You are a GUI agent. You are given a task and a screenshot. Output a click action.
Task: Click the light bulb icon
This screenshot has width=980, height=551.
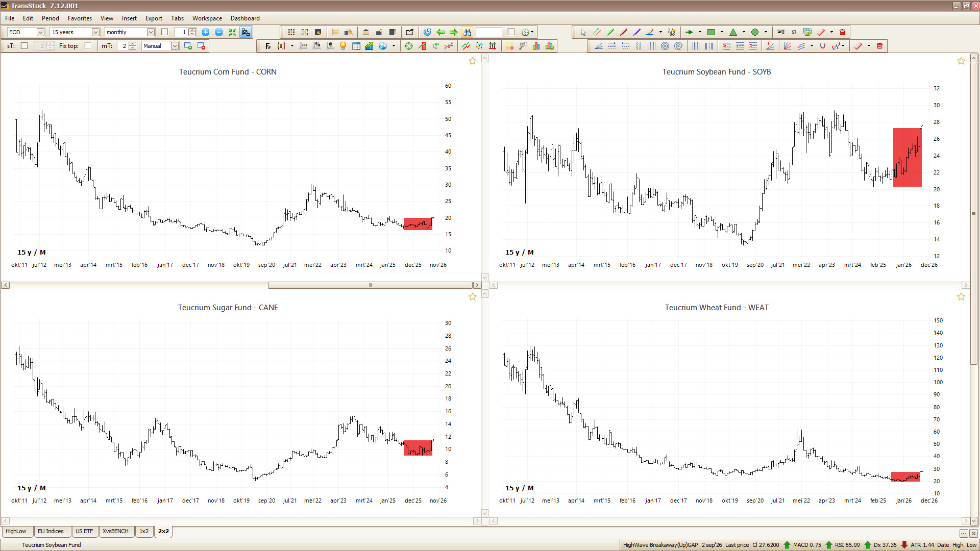pyautogui.click(x=343, y=46)
